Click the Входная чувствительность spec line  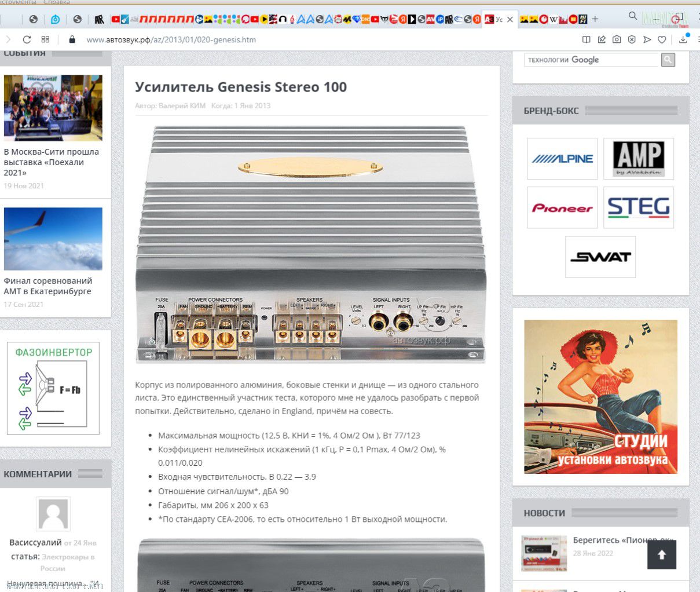(x=237, y=477)
